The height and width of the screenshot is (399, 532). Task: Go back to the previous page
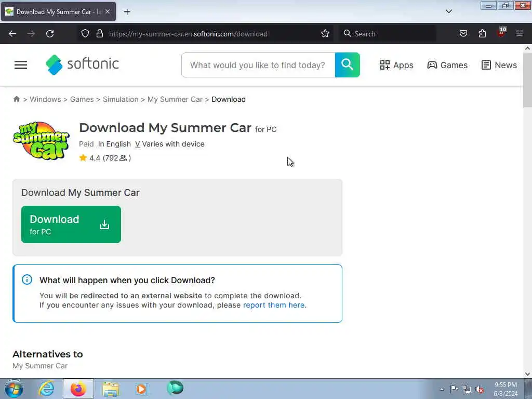(12, 34)
